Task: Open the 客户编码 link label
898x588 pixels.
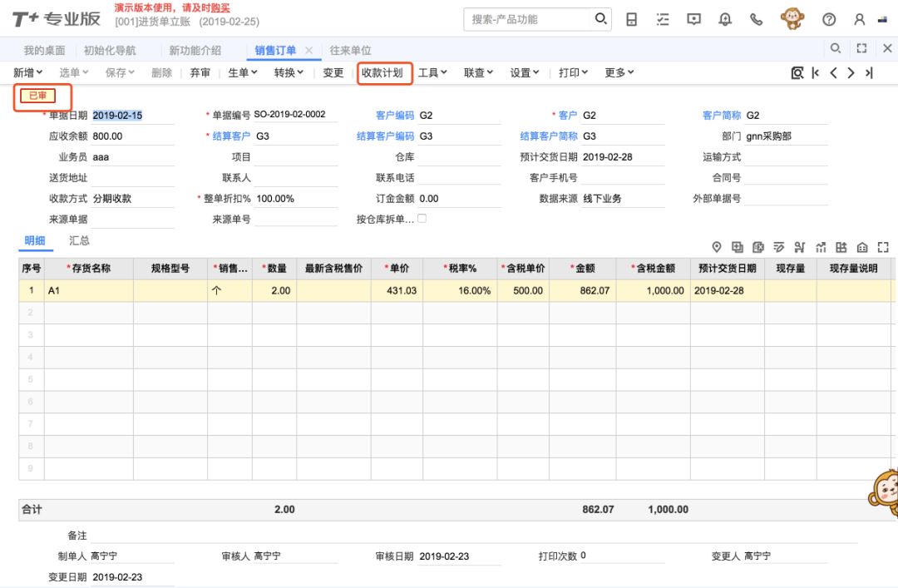Action: click(x=394, y=116)
